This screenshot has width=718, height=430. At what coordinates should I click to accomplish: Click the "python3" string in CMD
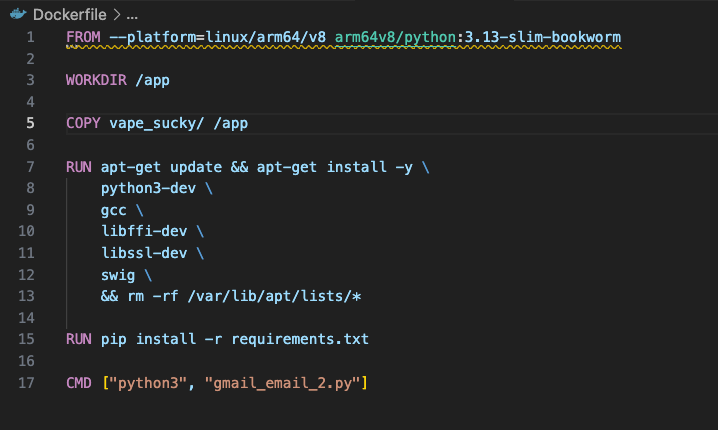148,383
